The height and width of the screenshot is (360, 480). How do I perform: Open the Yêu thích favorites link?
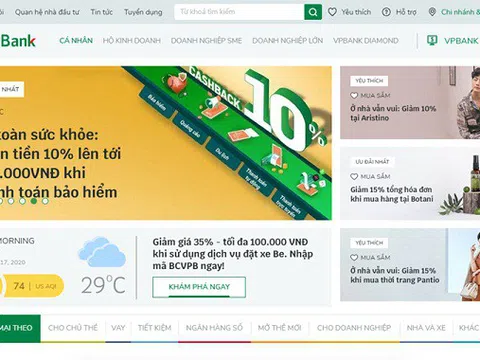pyautogui.click(x=356, y=12)
